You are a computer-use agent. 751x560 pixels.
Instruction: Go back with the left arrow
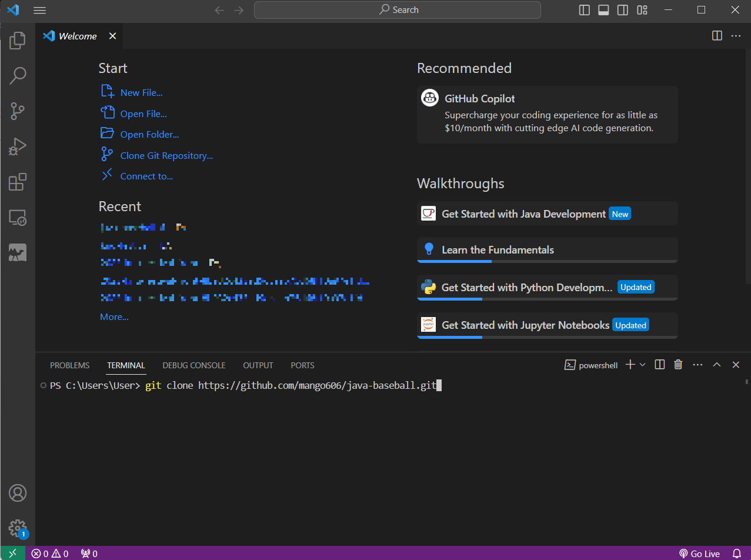click(x=219, y=10)
